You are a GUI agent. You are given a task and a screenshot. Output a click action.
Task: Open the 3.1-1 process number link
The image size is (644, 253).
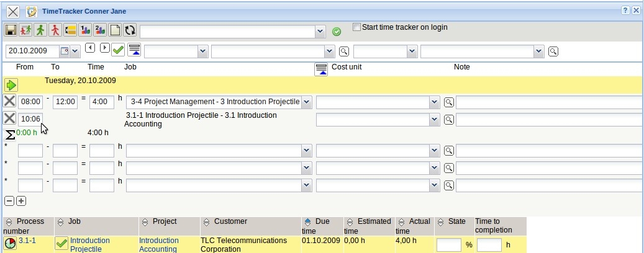pyautogui.click(x=27, y=241)
